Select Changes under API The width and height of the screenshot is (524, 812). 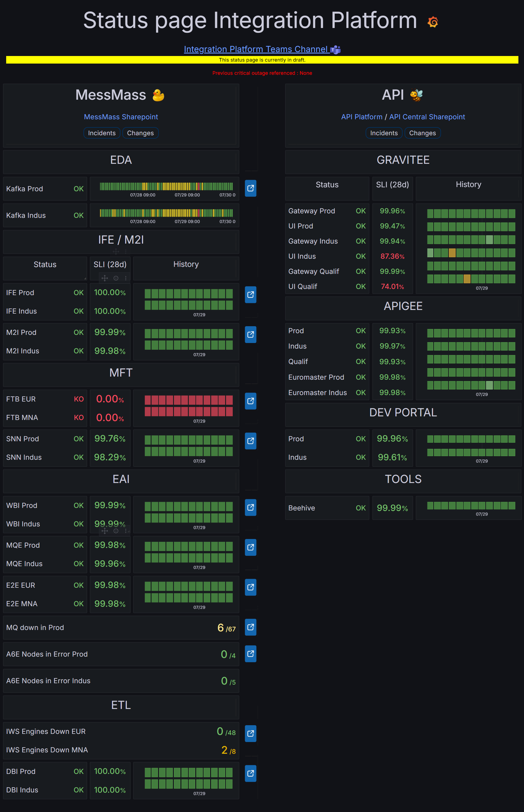[x=422, y=133]
